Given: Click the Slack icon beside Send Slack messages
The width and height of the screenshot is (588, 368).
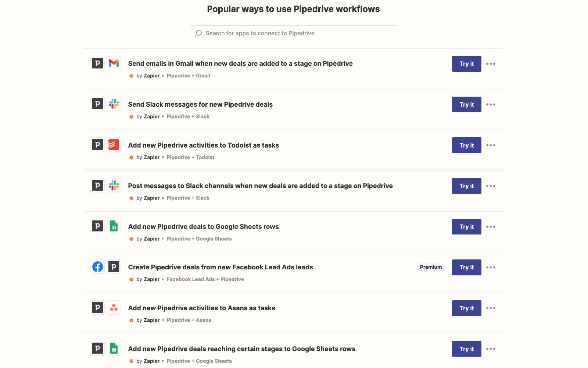Looking at the screenshot, I should [x=114, y=104].
